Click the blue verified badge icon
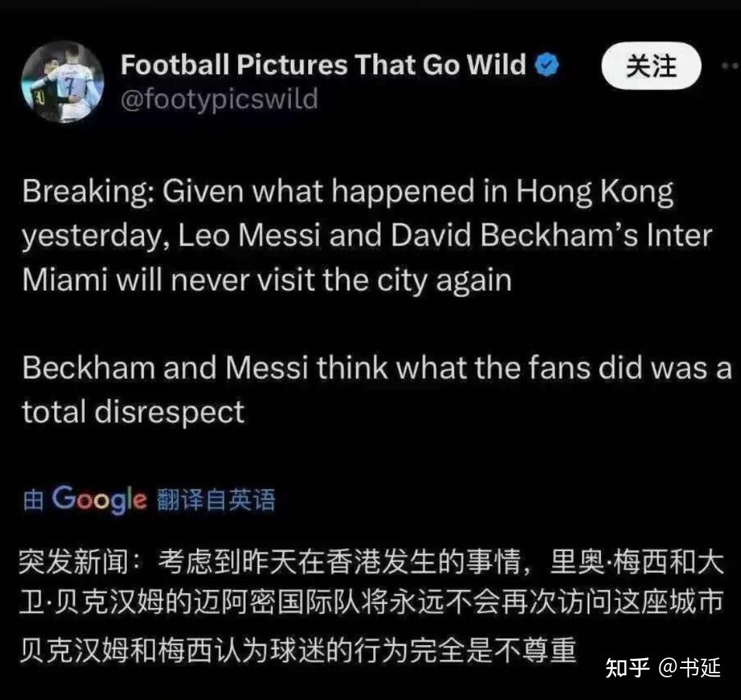The height and width of the screenshot is (700, 741). [x=547, y=65]
